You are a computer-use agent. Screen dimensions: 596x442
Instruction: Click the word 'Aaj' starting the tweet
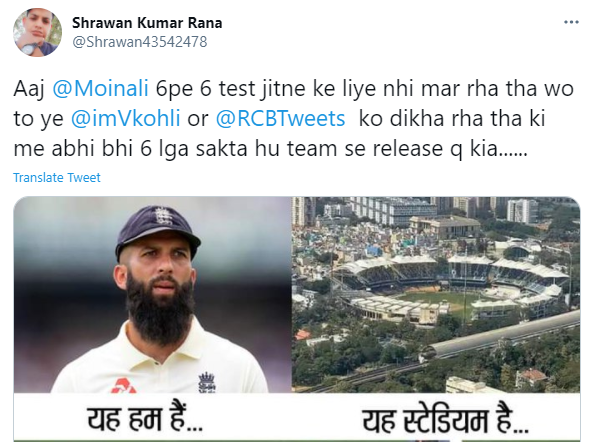tap(29, 89)
